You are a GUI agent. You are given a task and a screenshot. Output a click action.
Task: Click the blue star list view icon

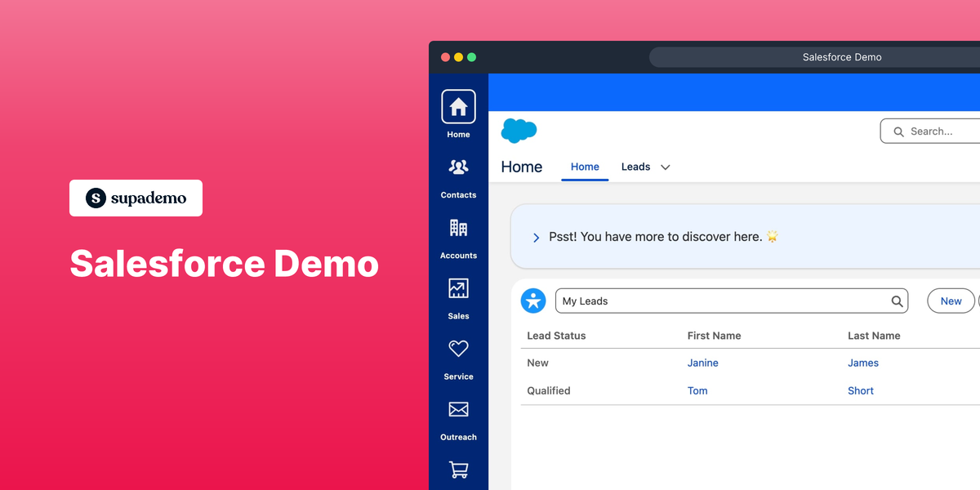tap(533, 301)
